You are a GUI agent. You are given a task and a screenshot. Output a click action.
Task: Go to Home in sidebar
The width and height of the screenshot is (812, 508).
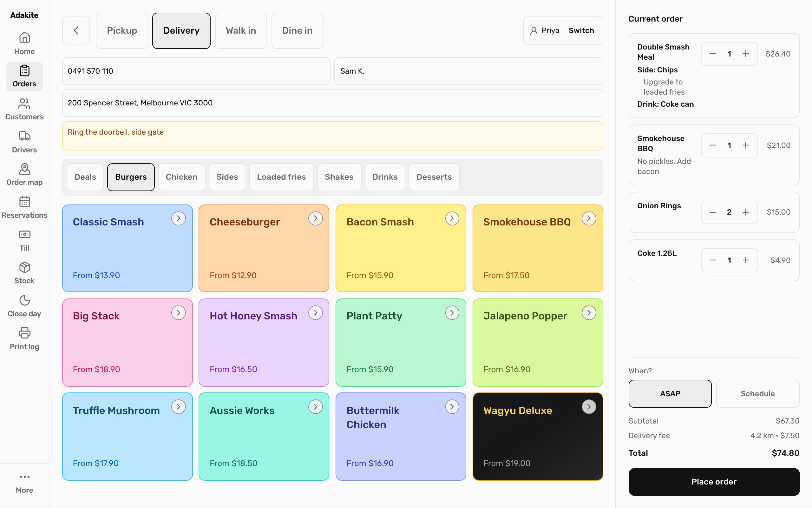[x=24, y=43]
